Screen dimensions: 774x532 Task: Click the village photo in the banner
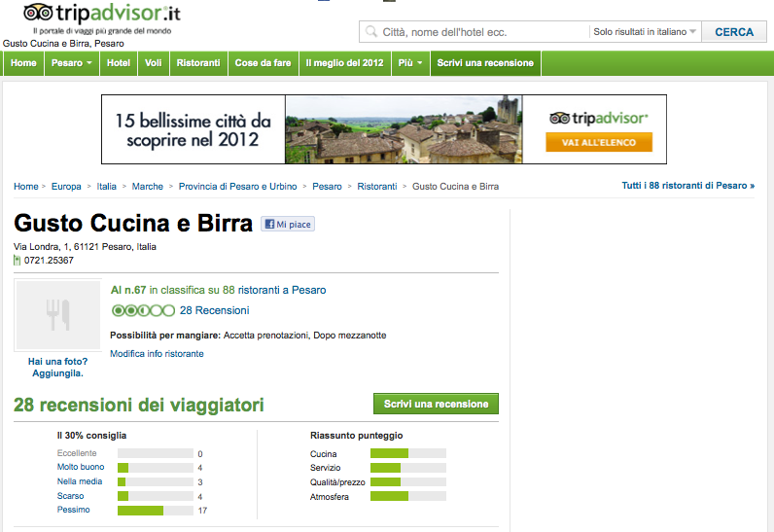click(404, 129)
